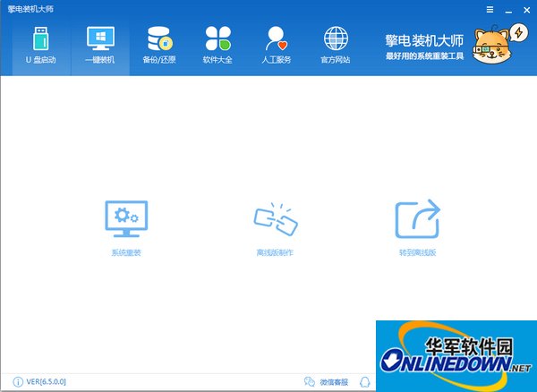Click the VER[6.5.0.0] version text
This screenshot has height=392, width=537.
click(x=47, y=381)
